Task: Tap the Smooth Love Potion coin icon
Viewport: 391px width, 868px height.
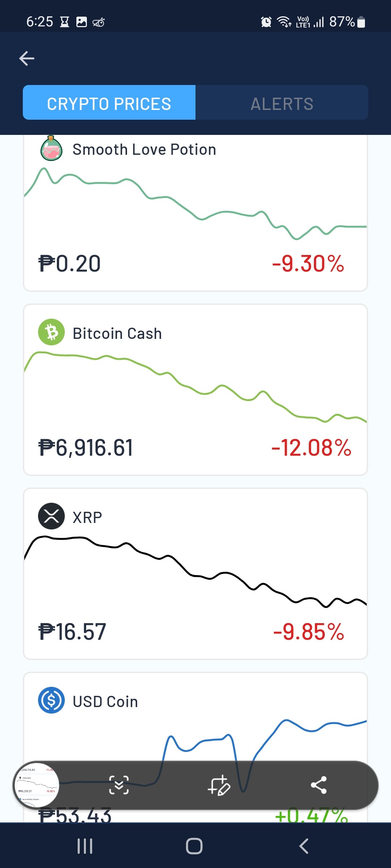Action: pos(51,149)
